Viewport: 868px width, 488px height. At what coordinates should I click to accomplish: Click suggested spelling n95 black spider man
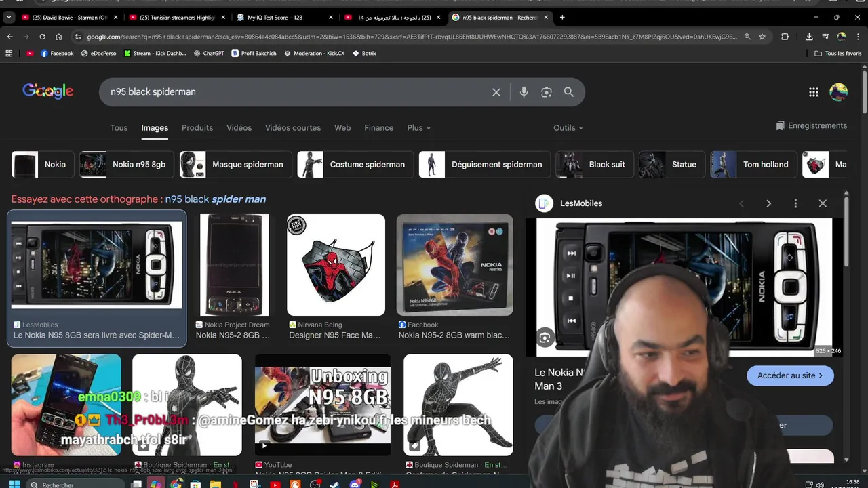[216, 199]
